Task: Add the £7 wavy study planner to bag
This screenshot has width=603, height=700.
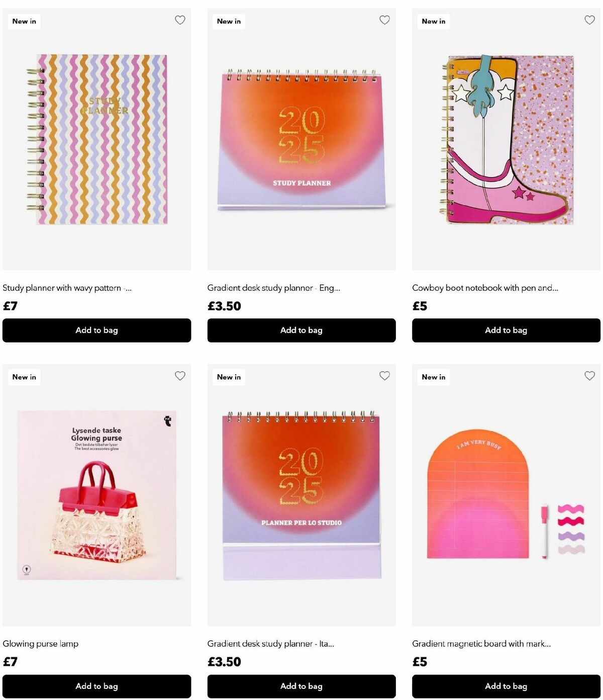Action: pyautogui.click(x=96, y=330)
